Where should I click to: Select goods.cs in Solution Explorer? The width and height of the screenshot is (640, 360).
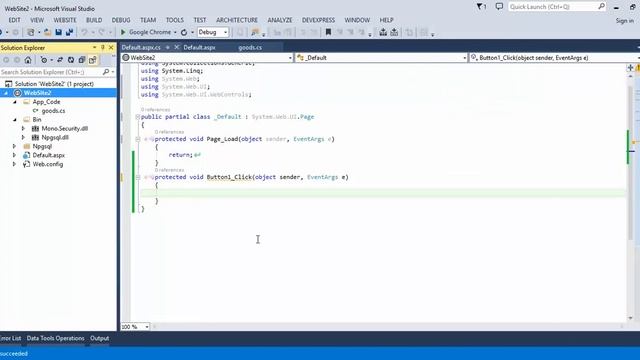(53, 111)
